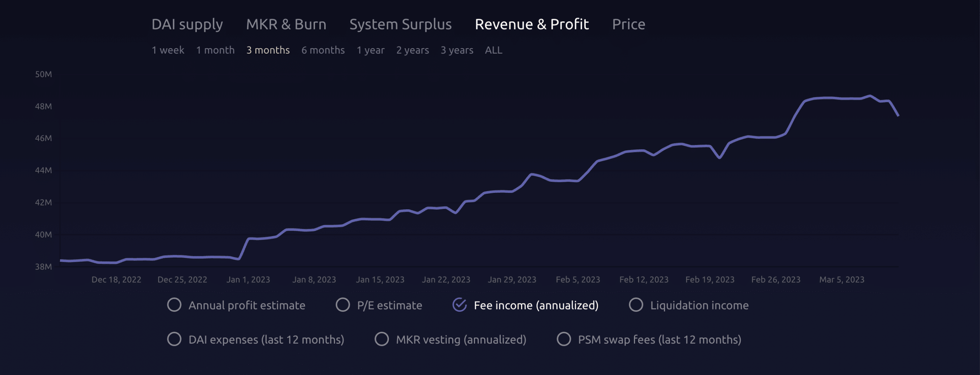Select Annual profit estimate radio option

coord(236,305)
